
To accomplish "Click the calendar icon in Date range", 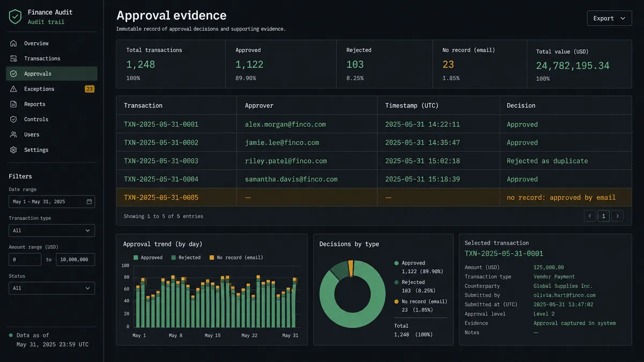I will pos(89,202).
